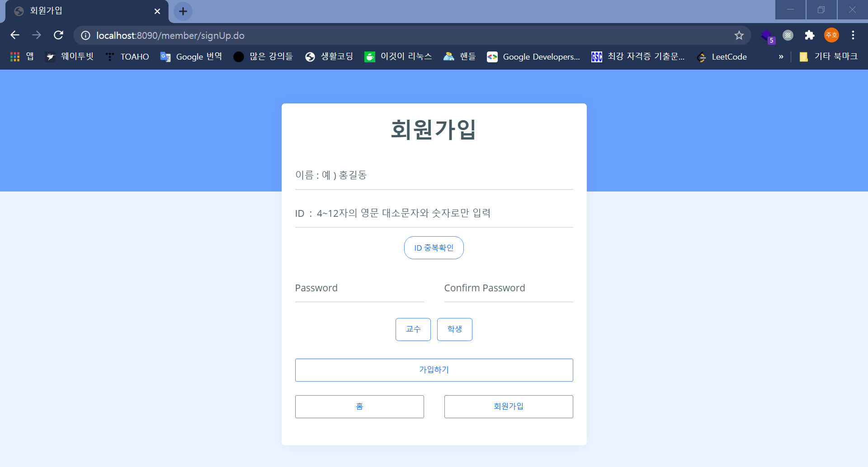Reload the page with the refresh icon
This screenshot has width=868, height=467.
58,35
